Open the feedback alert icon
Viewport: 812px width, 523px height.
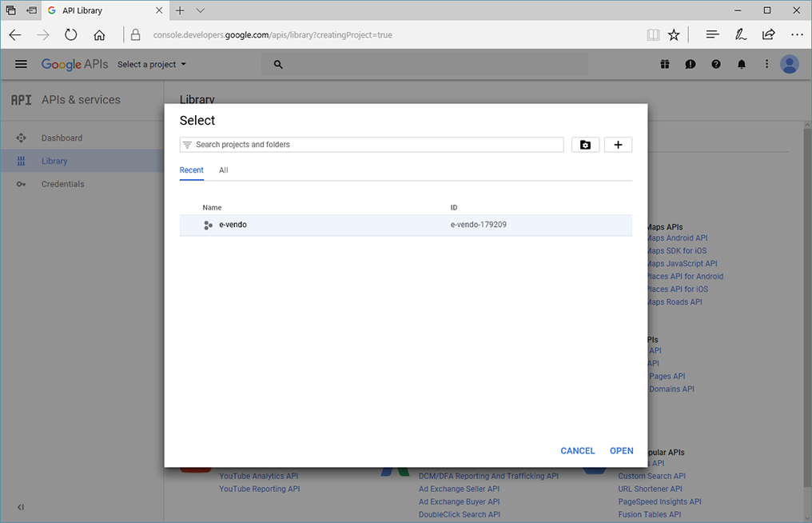coord(691,64)
